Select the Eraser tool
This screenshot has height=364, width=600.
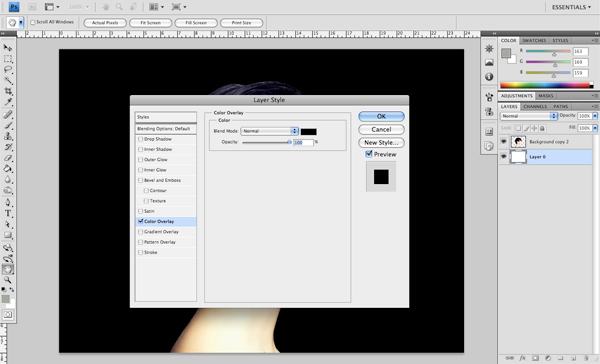point(8,158)
